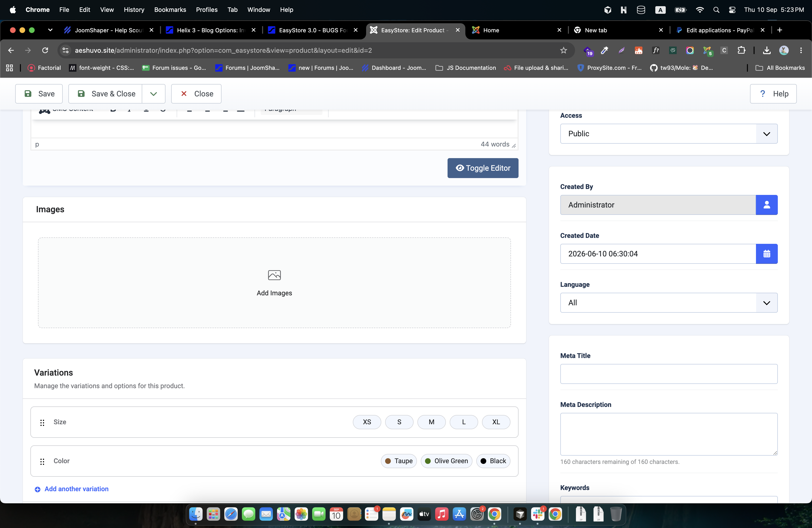The width and height of the screenshot is (812, 528).
Task: Click the bookmark star in address bar
Action: point(564,51)
